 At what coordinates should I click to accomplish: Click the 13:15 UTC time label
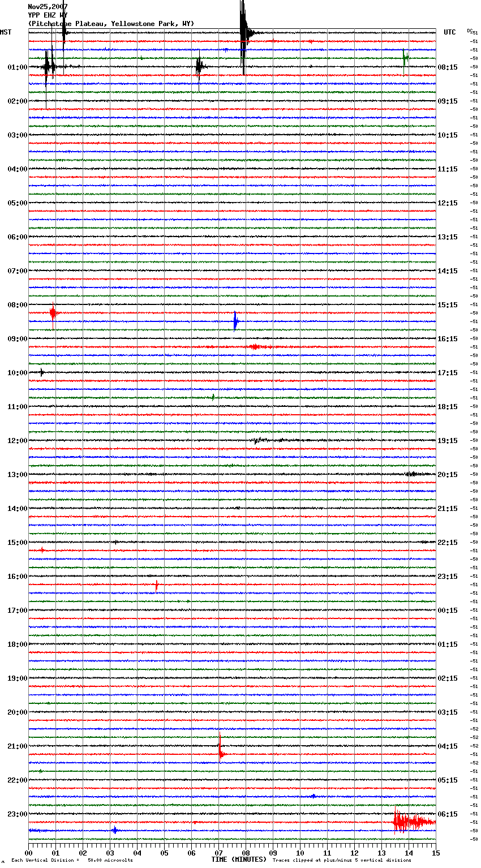click(x=448, y=237)
